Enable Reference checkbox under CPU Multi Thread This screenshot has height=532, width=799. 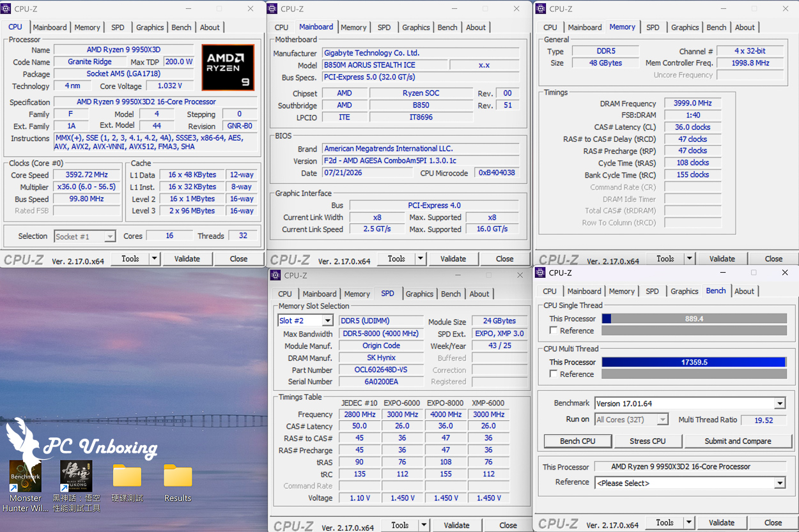tap(554, 374)
